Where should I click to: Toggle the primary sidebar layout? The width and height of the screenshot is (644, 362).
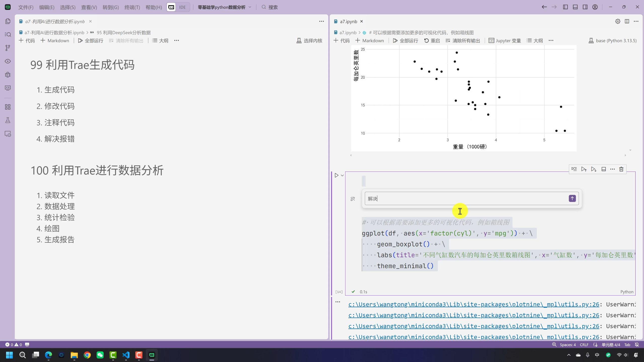[x=565, y=7]
